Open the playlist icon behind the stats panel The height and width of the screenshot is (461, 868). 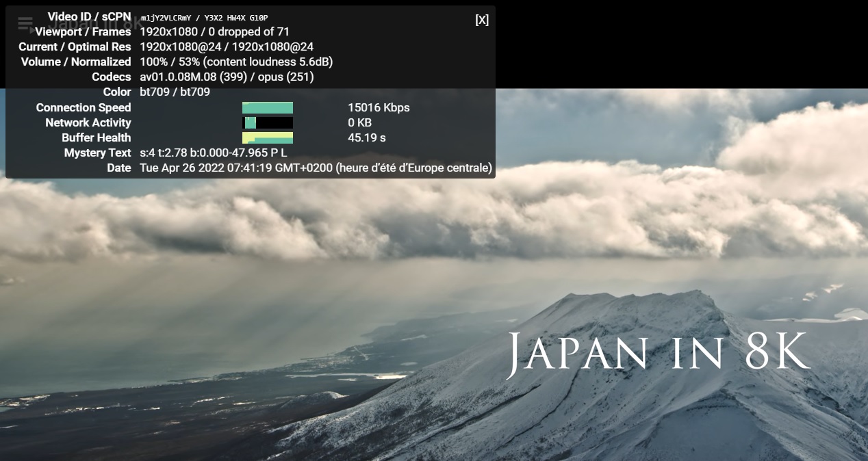pyautogui.click(x=27, y=25)
